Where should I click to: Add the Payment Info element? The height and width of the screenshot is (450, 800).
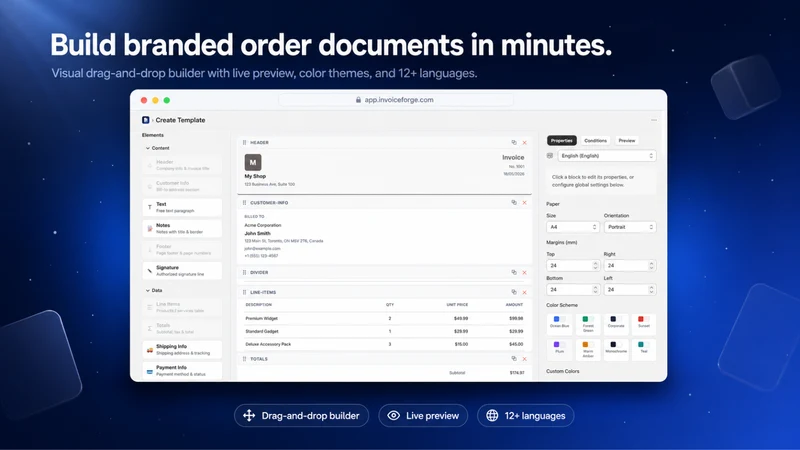[x=182, y=371]
